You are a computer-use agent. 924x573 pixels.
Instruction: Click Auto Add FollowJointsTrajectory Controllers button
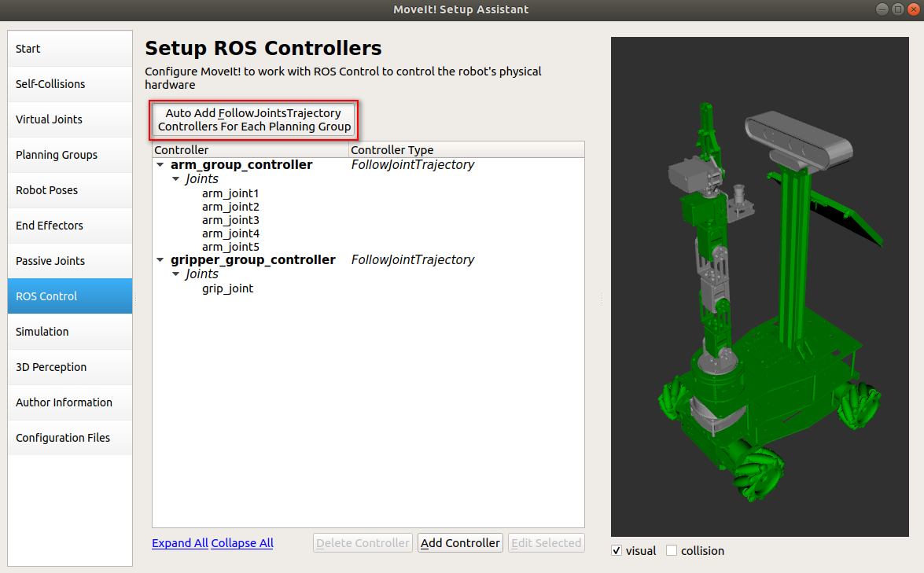[253, 119]
